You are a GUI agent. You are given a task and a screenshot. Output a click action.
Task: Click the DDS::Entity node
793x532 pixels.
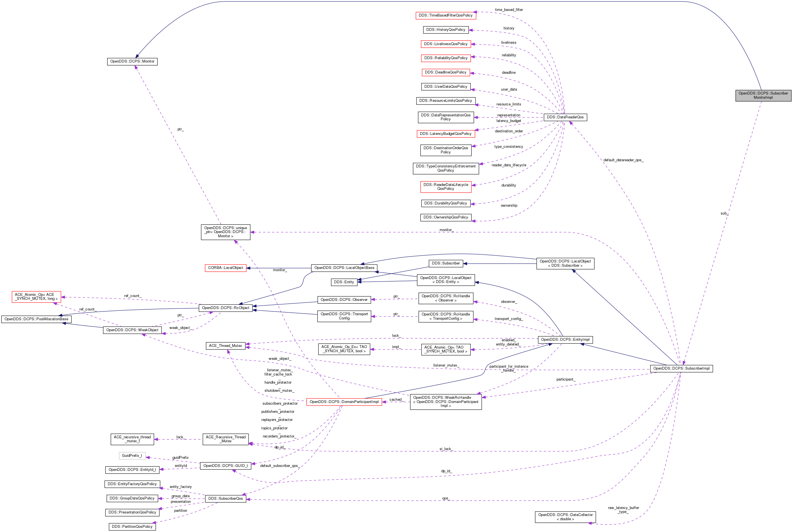coord(344,282)
